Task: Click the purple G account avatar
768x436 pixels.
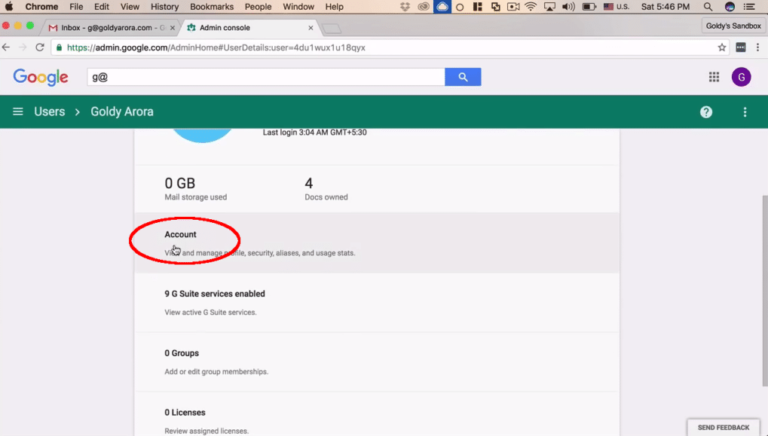Action: click(x=741, y=77)
